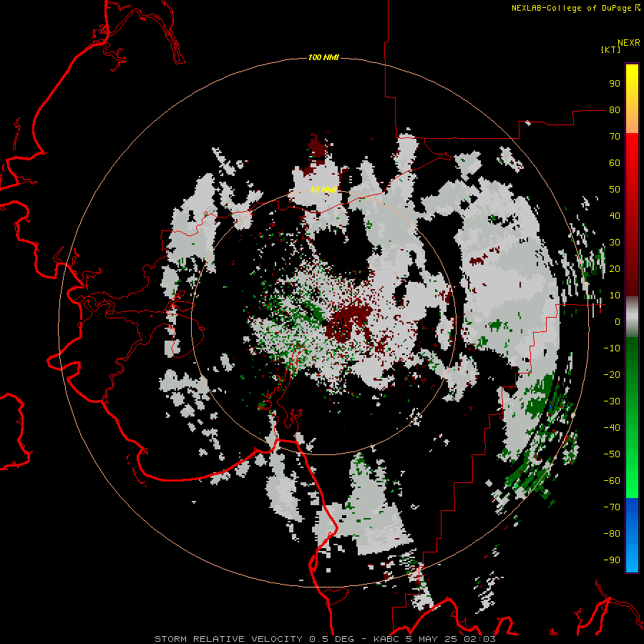Screen dimensions: 644x644
Task: Click the "5 MAY 25" date text
Action: click(x=431, y=639)
